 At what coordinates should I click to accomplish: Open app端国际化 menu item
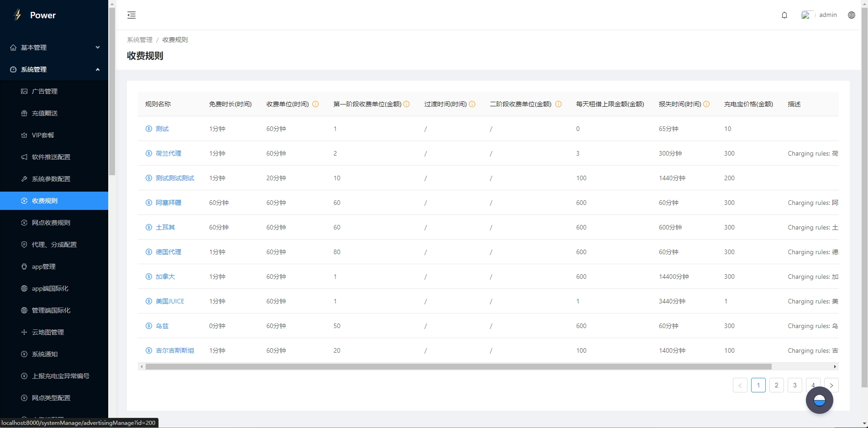54,288
